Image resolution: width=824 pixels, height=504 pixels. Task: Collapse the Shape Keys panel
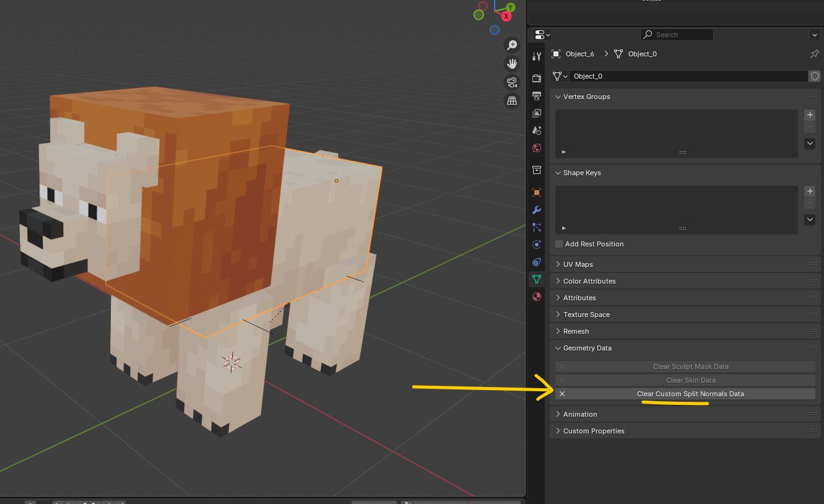558,173
